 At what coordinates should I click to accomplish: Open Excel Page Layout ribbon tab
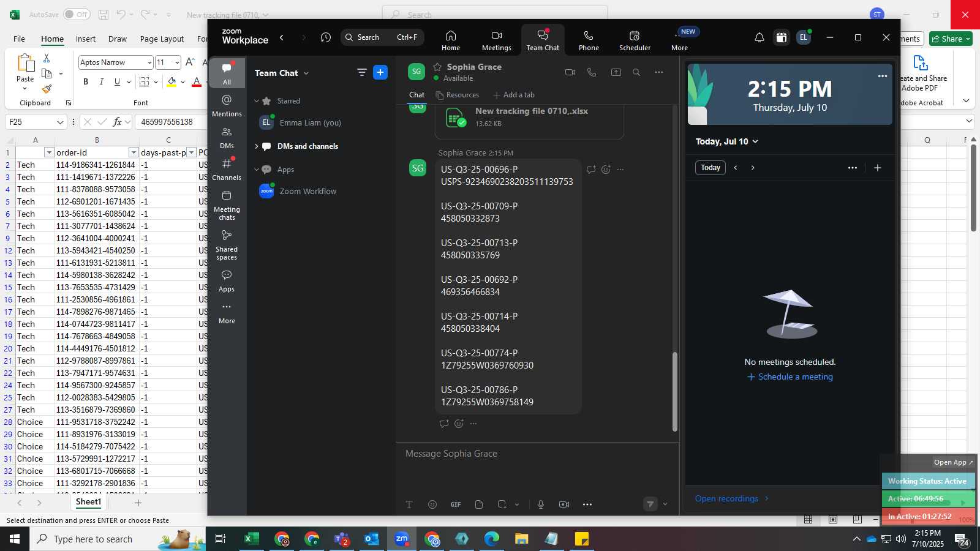coord(162,39)
